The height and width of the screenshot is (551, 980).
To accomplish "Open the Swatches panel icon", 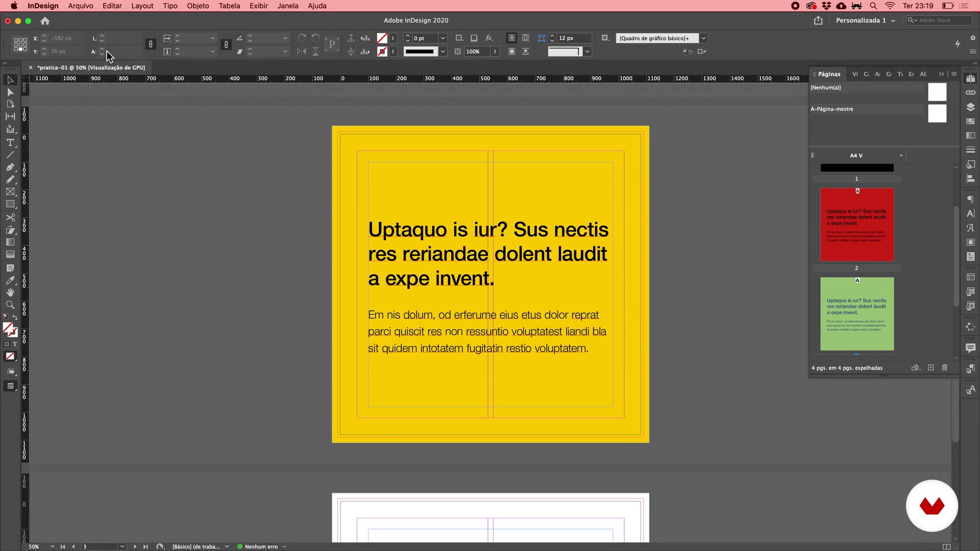I will tap(970, 121).
